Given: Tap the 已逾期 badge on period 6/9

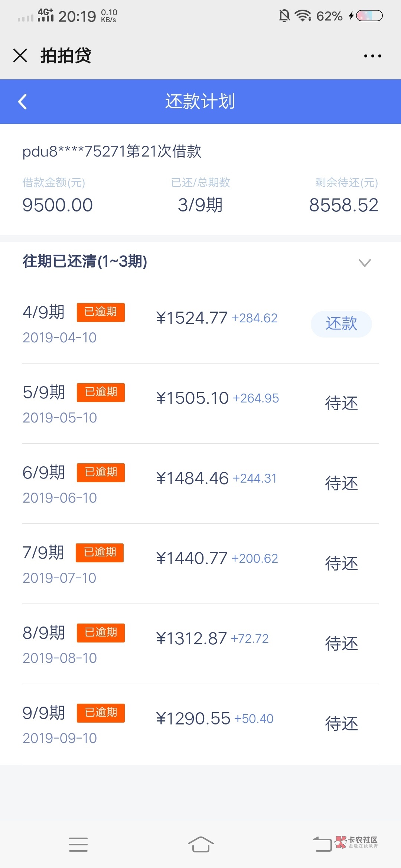Looking at the screenshot, I should tap(101, 473).
